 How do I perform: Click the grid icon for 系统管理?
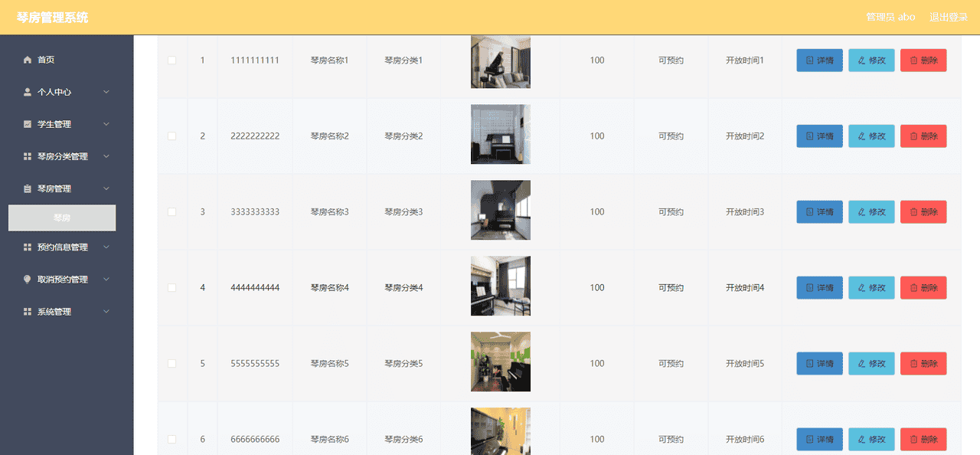28,312
